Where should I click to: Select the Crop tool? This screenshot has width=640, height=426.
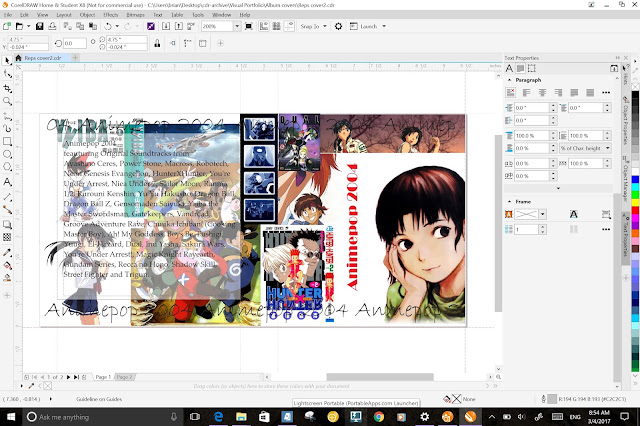pos(7,88)
